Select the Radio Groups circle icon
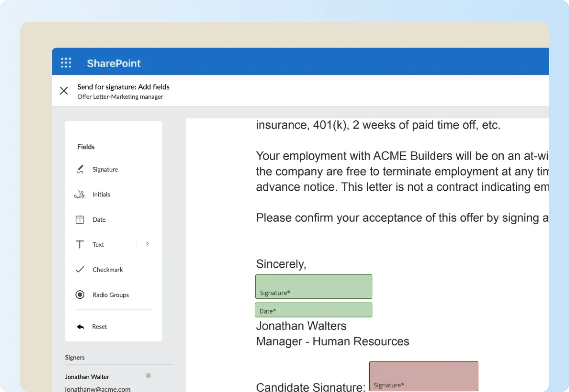The image size is (569, 392). (x=80, y=295)
